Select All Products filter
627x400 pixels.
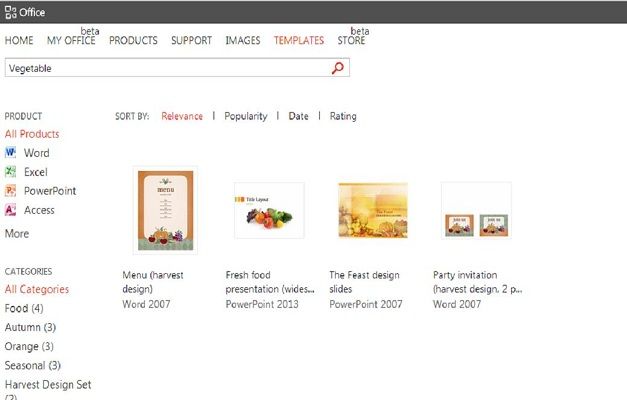tap(32, 134)
